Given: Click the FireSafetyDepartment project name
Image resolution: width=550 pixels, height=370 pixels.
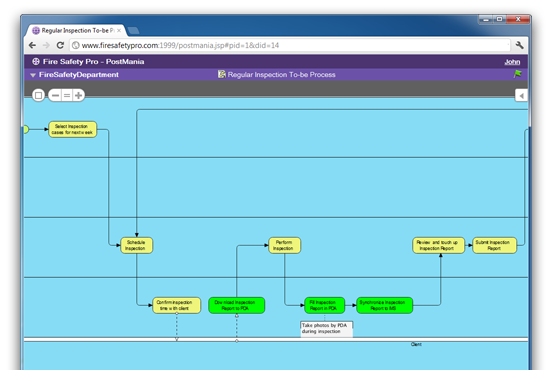Looking at the screenshot, I should click(79, 75).
